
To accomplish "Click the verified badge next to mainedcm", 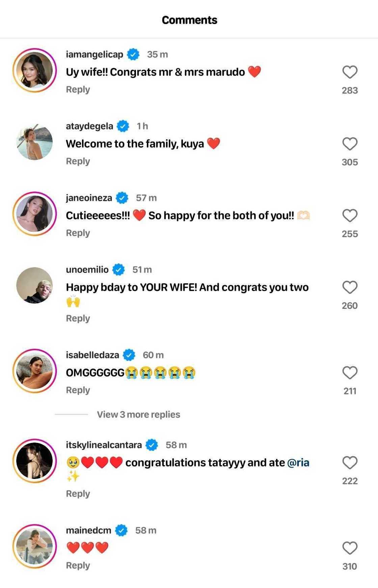I will pyautogui.click(x=122, y=530).
